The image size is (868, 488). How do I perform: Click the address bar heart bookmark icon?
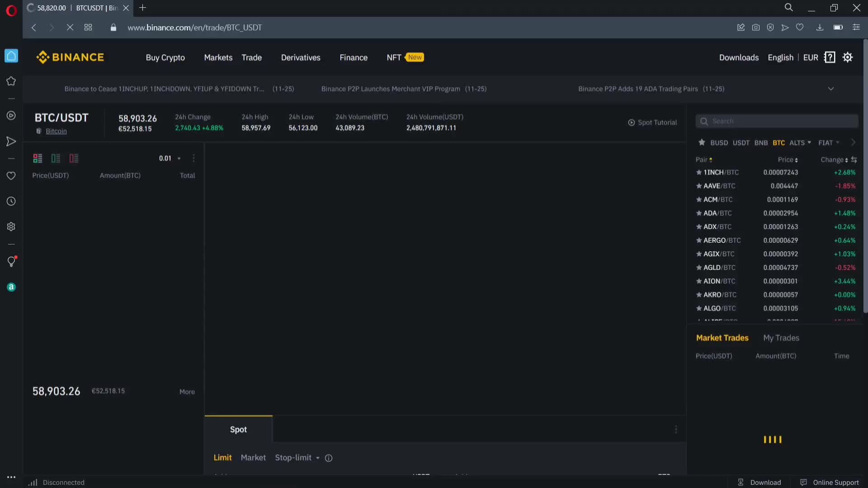800,27
